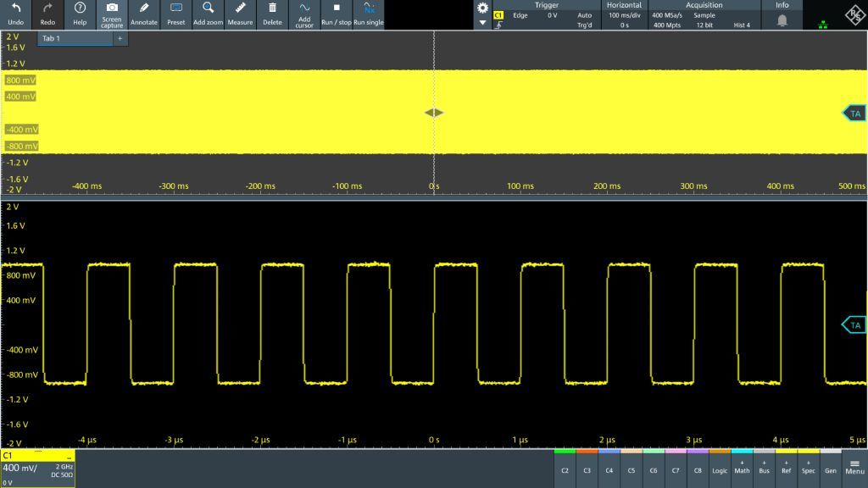Enable channel C2
868x488 pixels.
(565, 468)
